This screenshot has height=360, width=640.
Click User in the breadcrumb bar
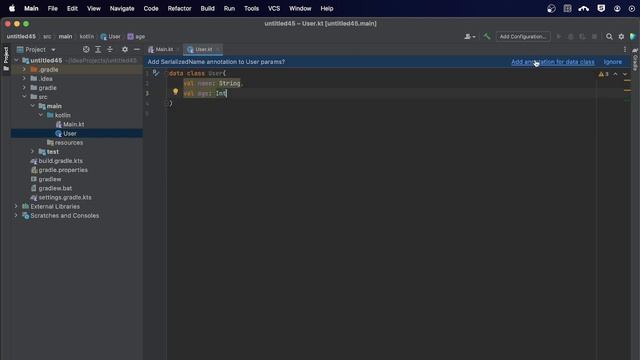point(111,37)
